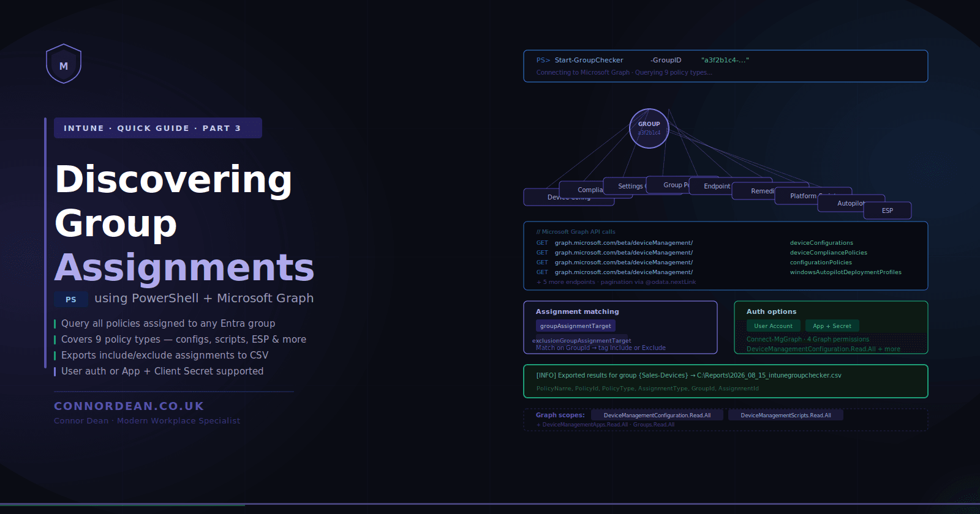Click the 'PolicyName, PolicyId, PolicyType' CSV columns line

647,389
